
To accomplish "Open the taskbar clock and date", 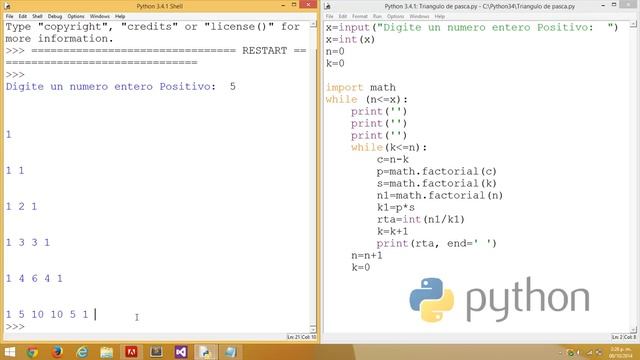I will click(x=621, y=353).
